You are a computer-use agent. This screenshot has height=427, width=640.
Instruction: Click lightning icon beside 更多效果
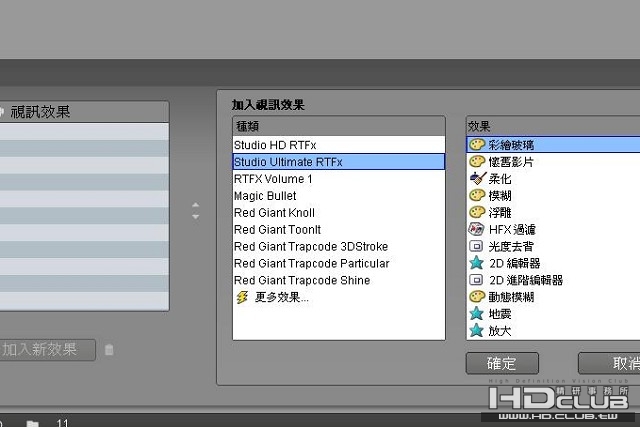pos(242,297)
